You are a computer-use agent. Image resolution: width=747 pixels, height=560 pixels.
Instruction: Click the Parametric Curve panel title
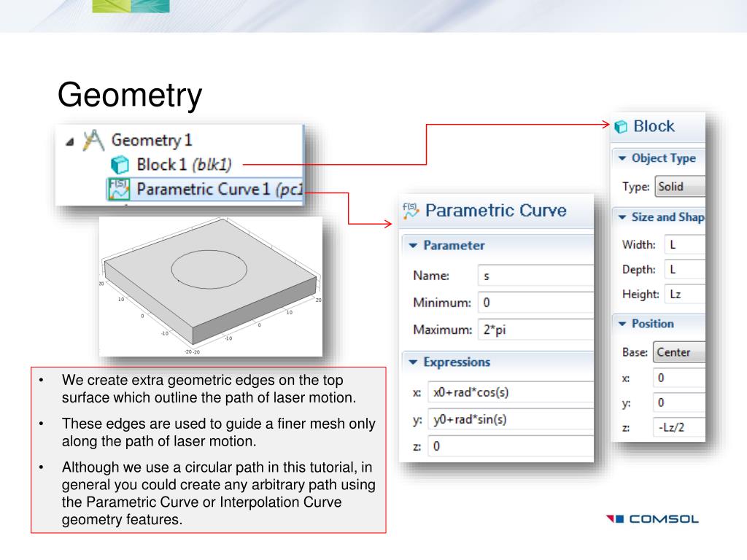tap(496, 211)
